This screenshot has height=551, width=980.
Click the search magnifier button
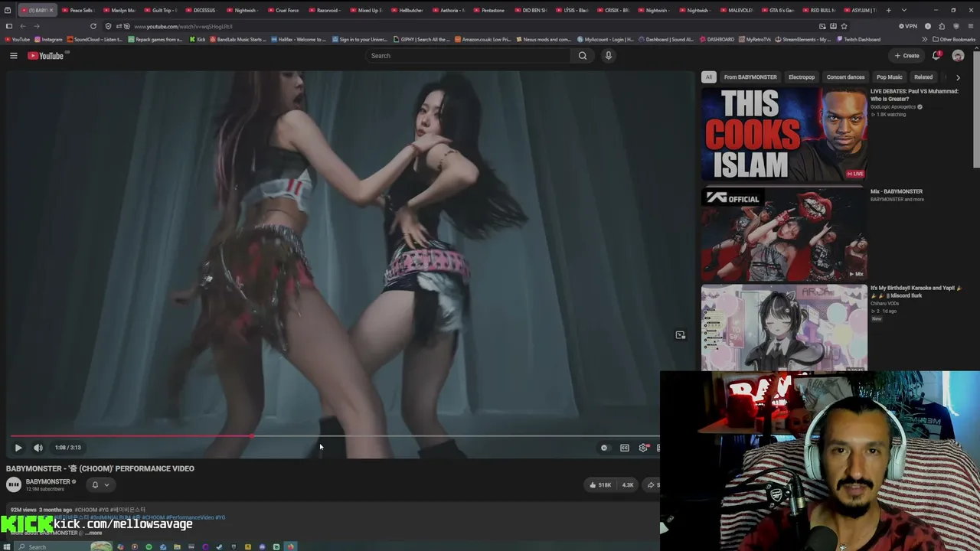[583, 56]
